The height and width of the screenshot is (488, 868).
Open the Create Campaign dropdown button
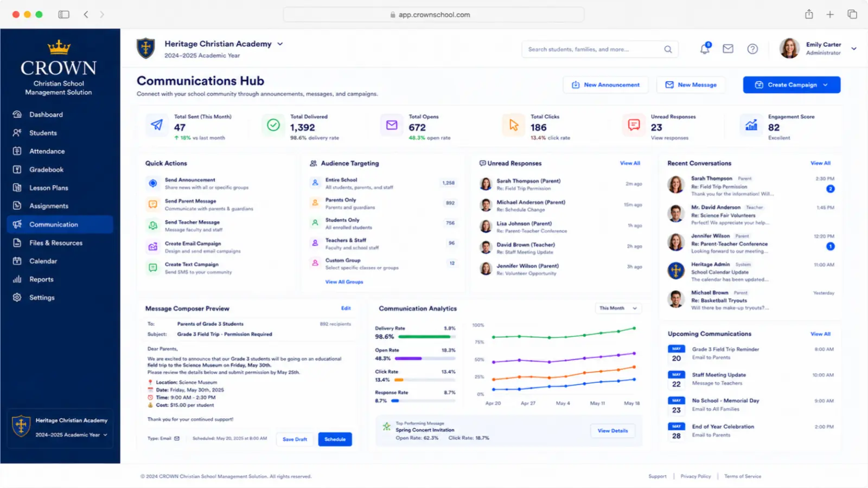click(792, 85)
